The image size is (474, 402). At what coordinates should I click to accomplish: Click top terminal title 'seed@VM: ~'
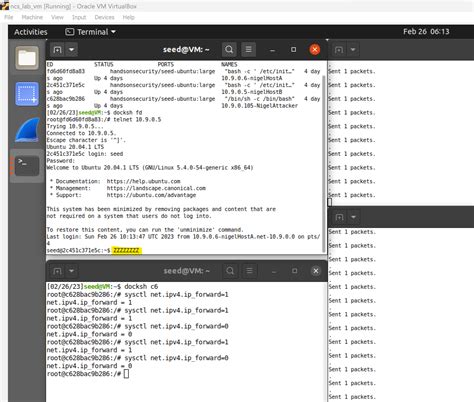tap(186, 50)
